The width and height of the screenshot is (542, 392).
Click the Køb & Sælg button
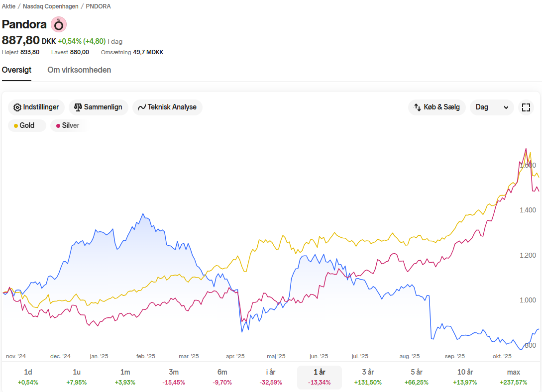(x=437, y=107)
